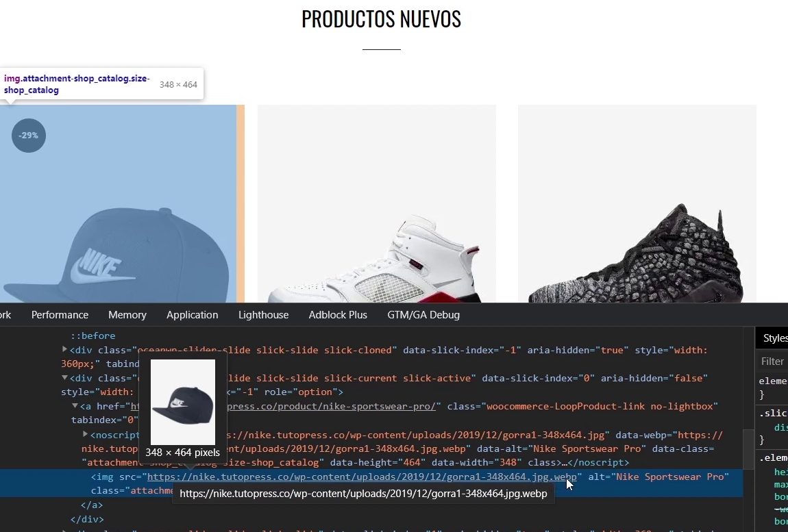
Task: Click the black knit sneaker product image
Action: 637,203
